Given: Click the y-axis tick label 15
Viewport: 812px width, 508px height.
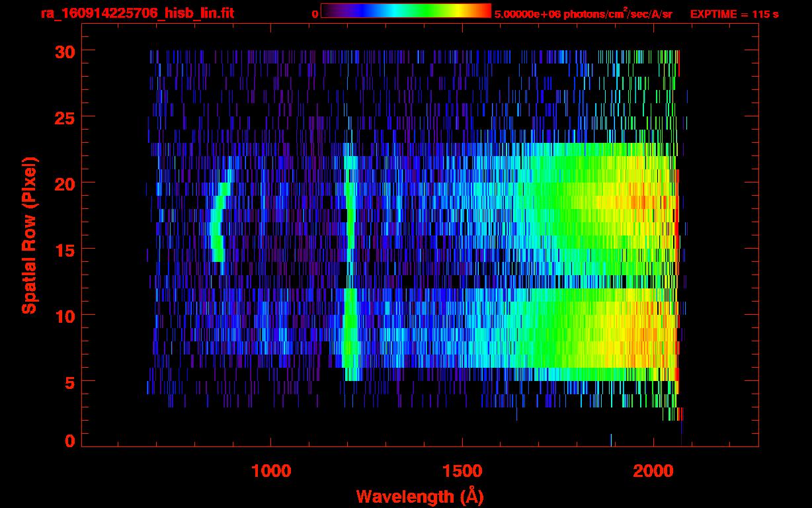Looking at the screenshot, I should point(64,249).
